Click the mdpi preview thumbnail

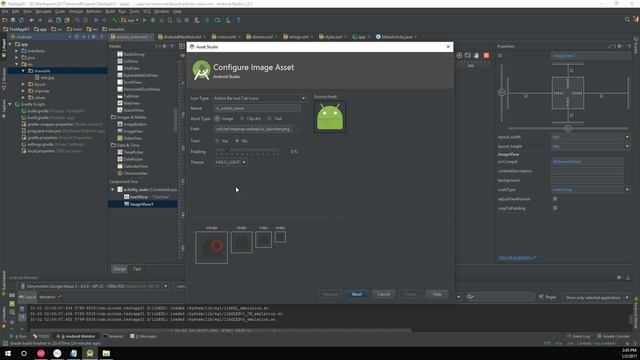coord(280,237)
